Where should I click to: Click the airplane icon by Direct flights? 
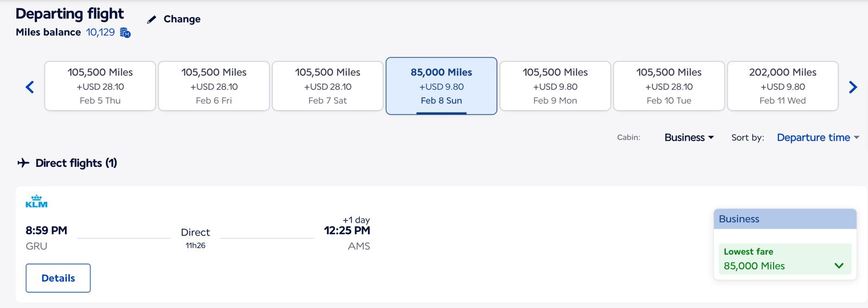pyautogui.click(x=23, y=163)
